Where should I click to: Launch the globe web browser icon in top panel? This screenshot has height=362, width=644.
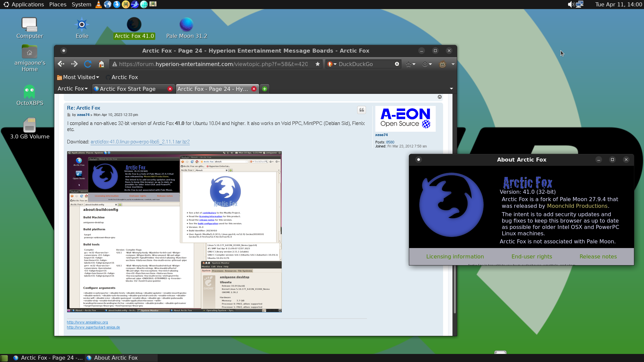click(108, 4)
